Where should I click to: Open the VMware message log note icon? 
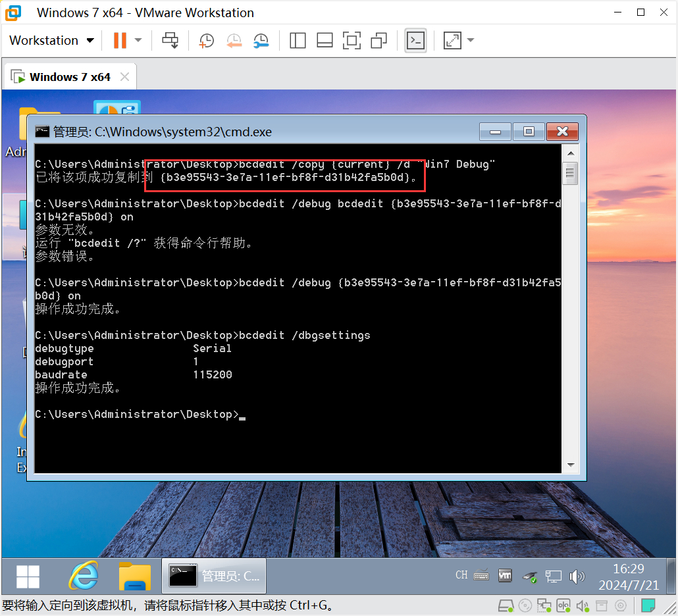[648, 605]
